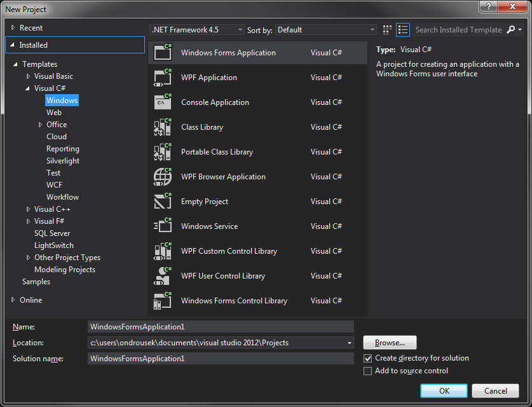
Task: Expand the Office node arrow
Action: (41, 125)
